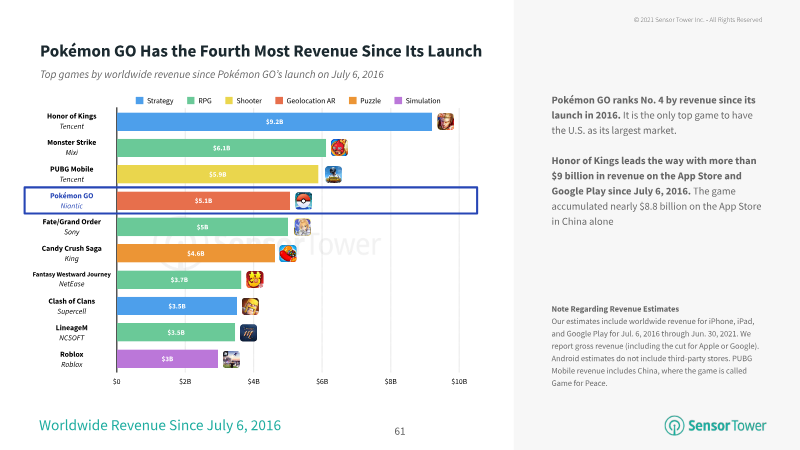Click the blue Strategy legend swatch
800x450 pixels.
(140, 101)
